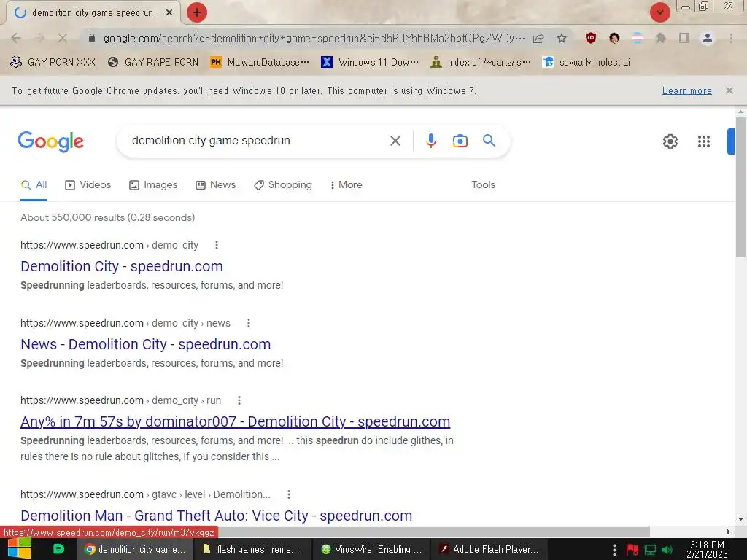
Task: Share this page using the share icon
Action: [538, 38]
